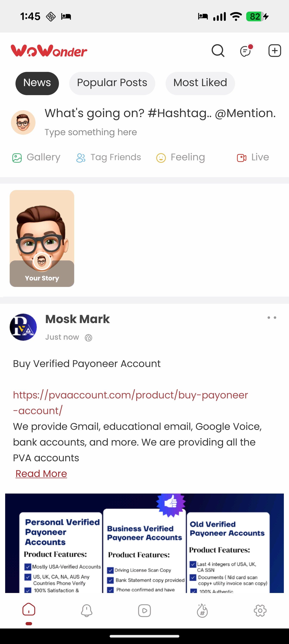Select the News tab
289x644 pixels.
[37, 83]
